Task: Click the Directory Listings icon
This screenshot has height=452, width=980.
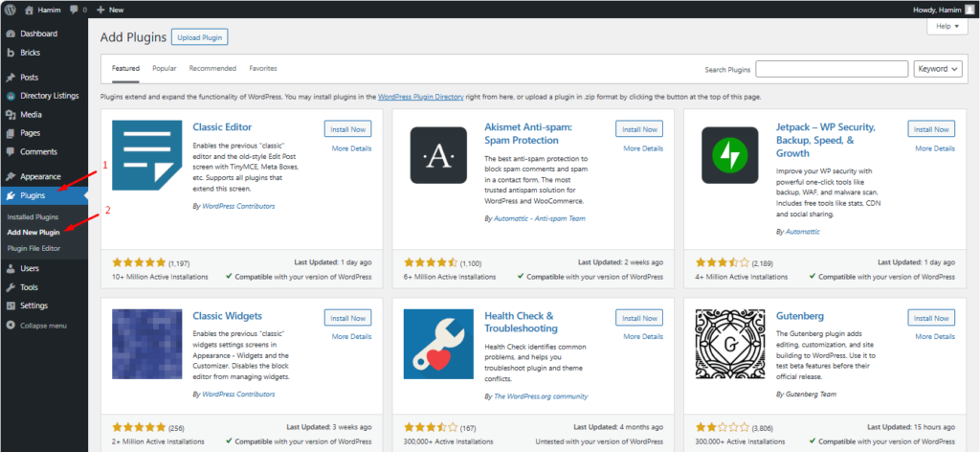Action: point(10,97)
